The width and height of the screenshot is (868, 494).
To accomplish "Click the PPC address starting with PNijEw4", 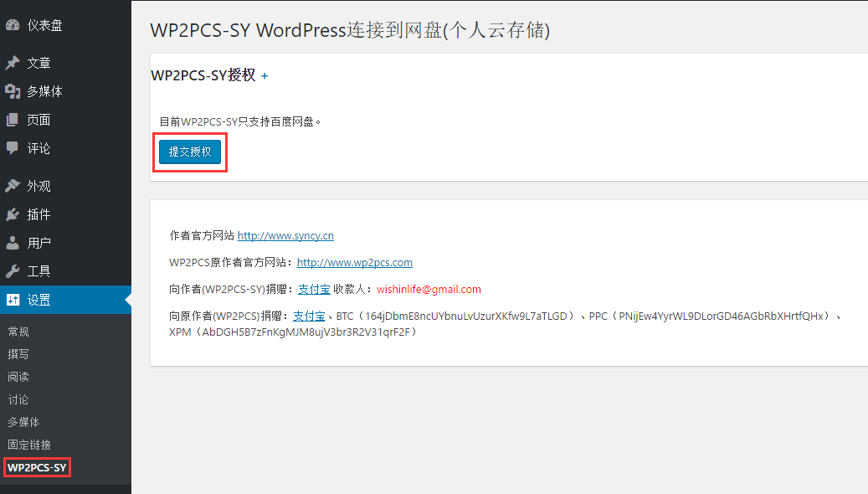I will click(x=722, y=316).
